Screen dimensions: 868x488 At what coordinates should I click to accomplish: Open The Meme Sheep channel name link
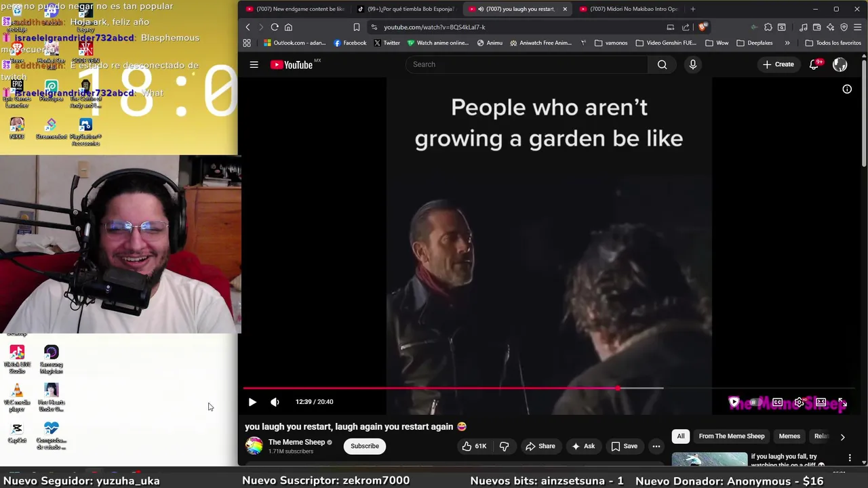[x=296, y=442]
